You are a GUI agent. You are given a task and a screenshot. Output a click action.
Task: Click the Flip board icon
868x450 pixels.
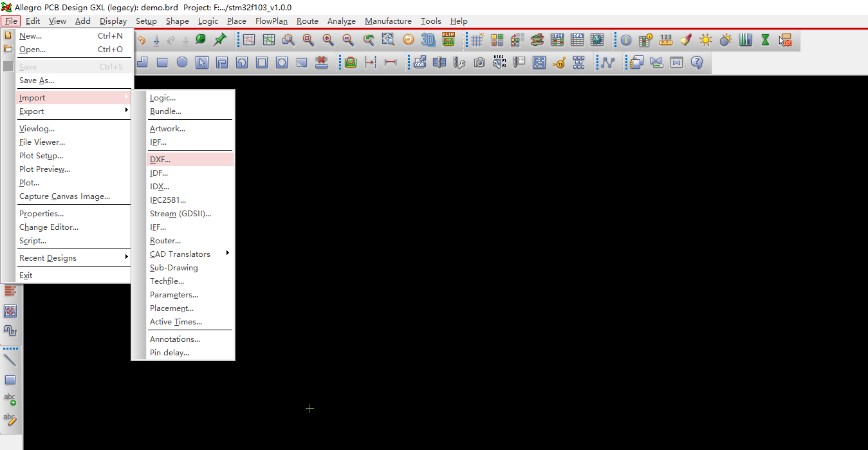point(448,40)
